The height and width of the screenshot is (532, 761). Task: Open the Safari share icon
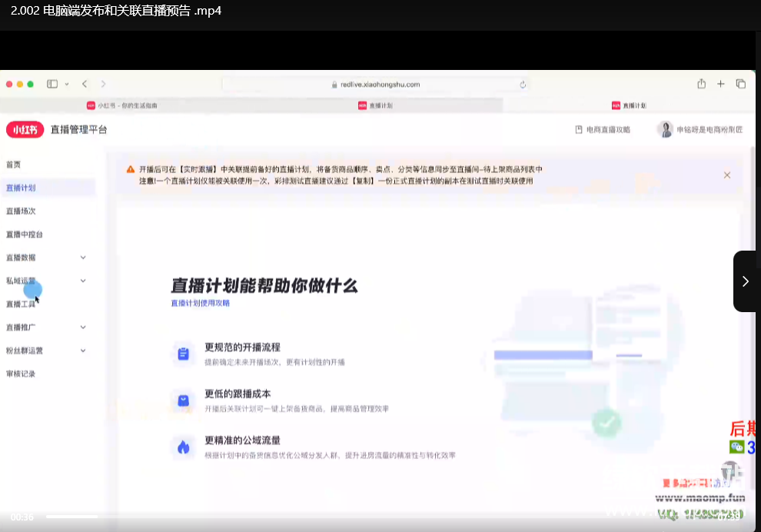(701, 84)
